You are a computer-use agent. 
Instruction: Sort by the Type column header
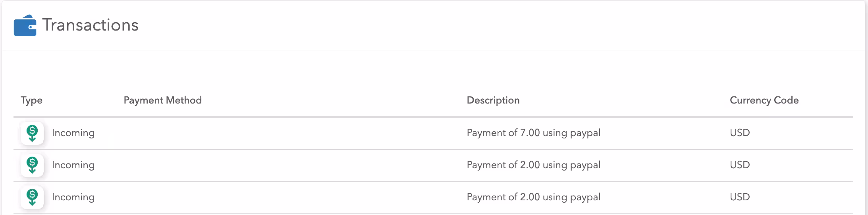[31, 100]
